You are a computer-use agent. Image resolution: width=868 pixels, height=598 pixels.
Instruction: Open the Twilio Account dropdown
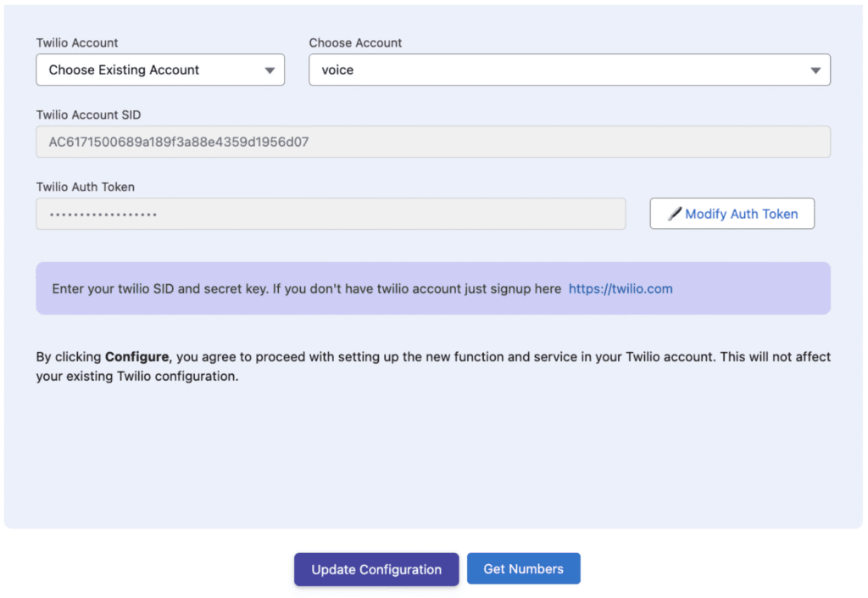[159, 70]
